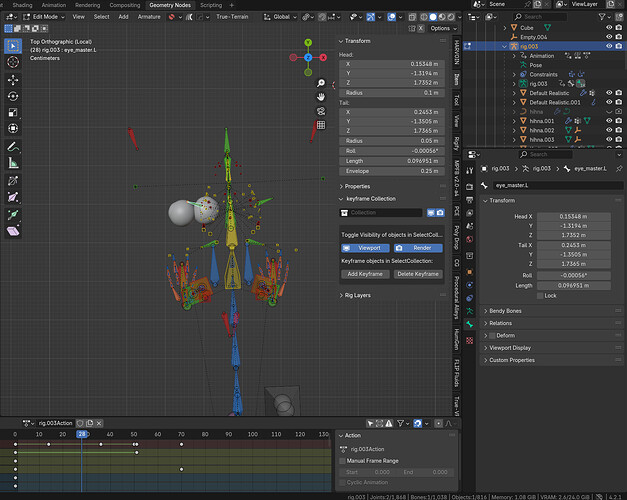Screen dimensions: 627x500
Task: Click the bone name field eye_master.L
Action: point(558,185)
